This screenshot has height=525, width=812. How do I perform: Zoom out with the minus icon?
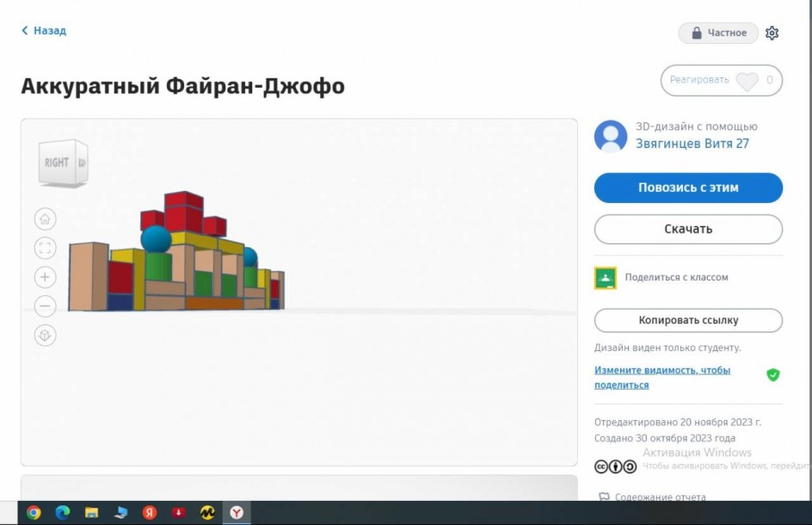[x=45, y=306]
